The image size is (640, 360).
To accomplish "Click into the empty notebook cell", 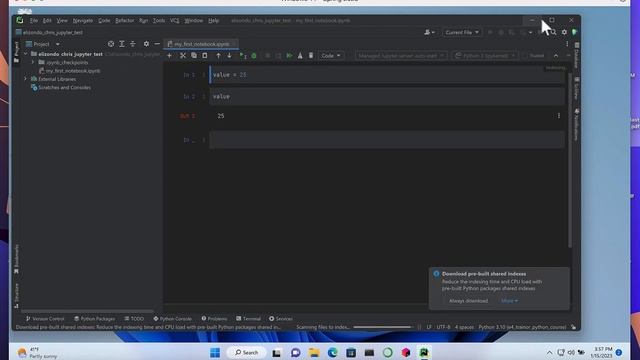I will [x=387, y=140].
